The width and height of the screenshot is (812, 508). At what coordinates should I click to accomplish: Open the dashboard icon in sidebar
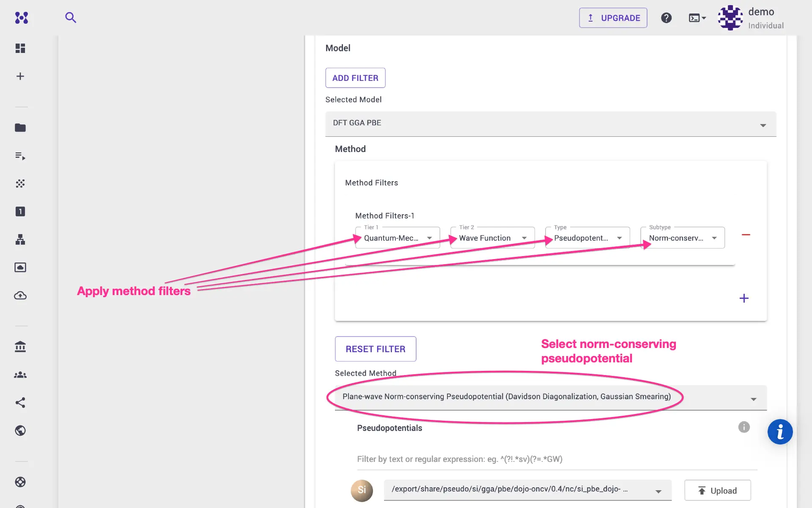(20, 48)
